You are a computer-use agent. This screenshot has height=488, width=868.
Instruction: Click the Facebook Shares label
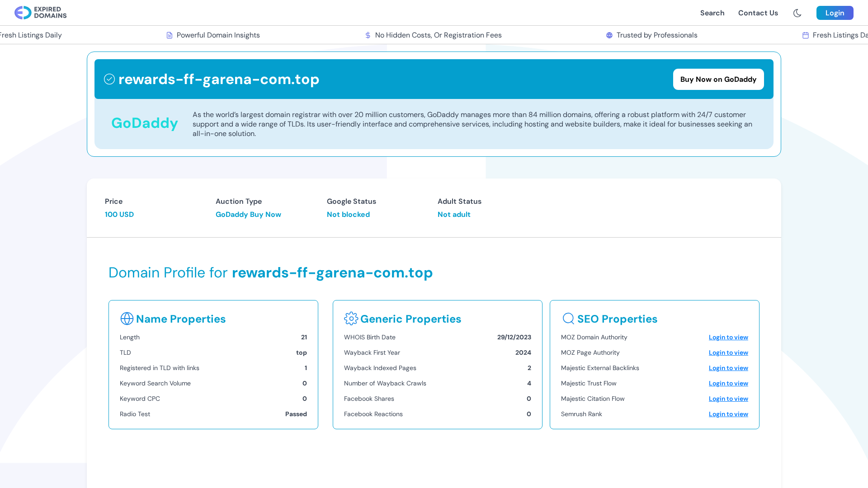(x=369, y=399)
